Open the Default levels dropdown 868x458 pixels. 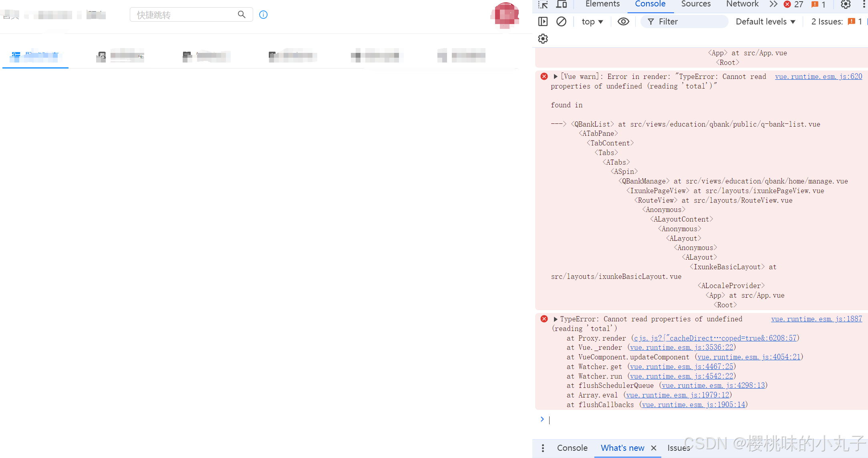tap(765, 22)
